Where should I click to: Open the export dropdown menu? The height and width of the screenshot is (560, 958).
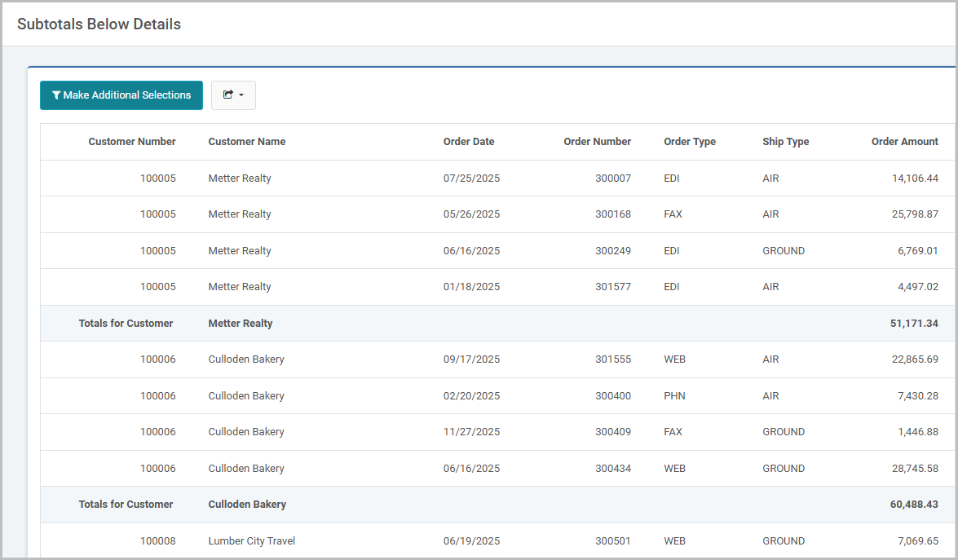(x=233, y=95)
